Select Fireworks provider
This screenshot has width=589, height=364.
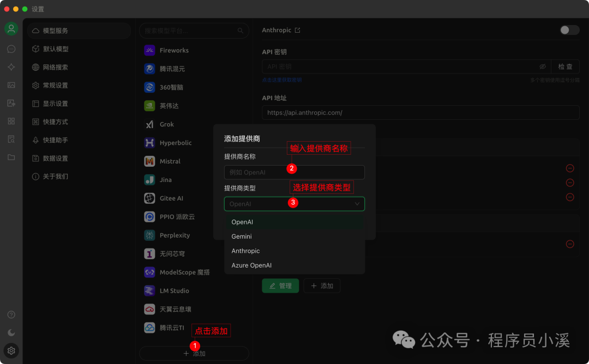tap(194, 50)
